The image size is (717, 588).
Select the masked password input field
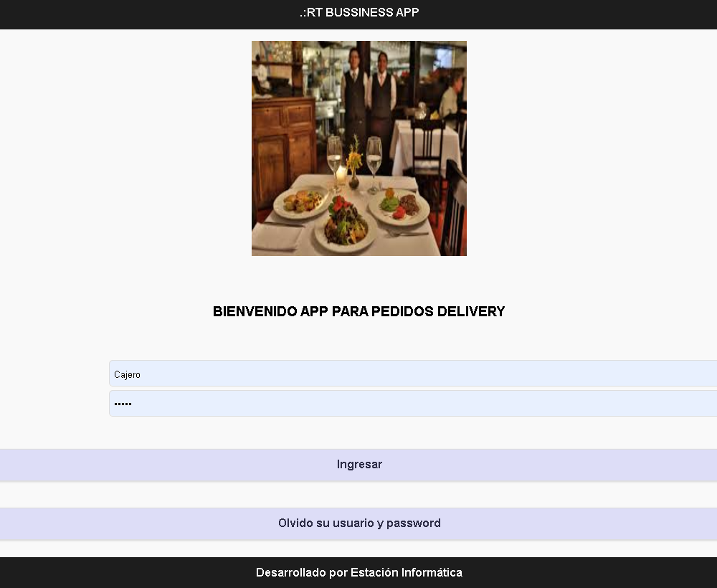click(x=412, y=404)
